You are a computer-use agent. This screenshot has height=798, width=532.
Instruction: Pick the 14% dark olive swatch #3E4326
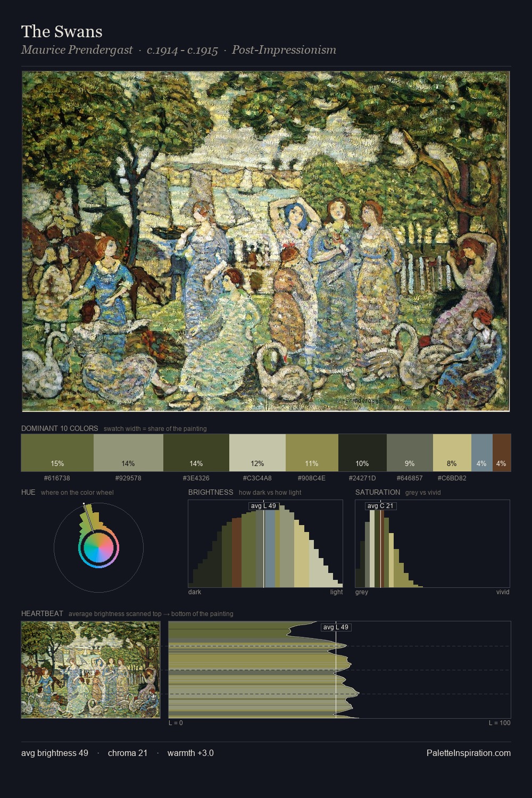tap(196, 453)
